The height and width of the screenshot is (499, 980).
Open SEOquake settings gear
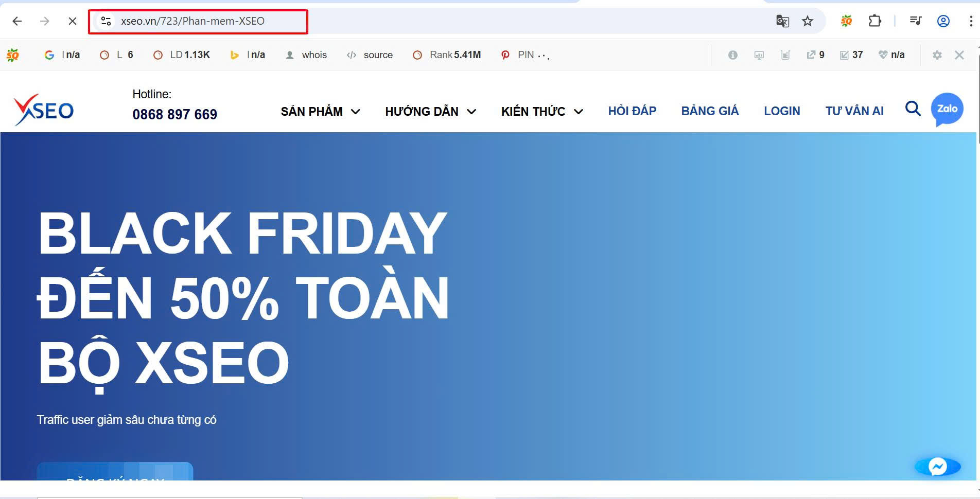pos(937,55)
